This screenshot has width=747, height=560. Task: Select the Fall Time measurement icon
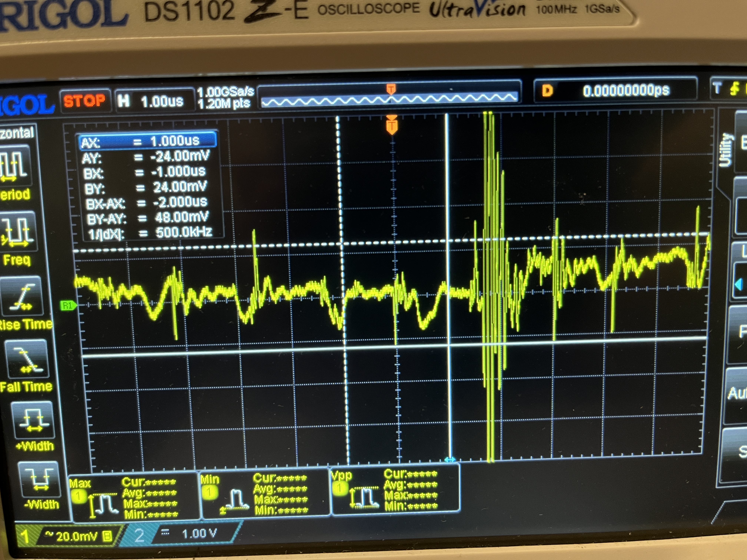click(27, 359)
